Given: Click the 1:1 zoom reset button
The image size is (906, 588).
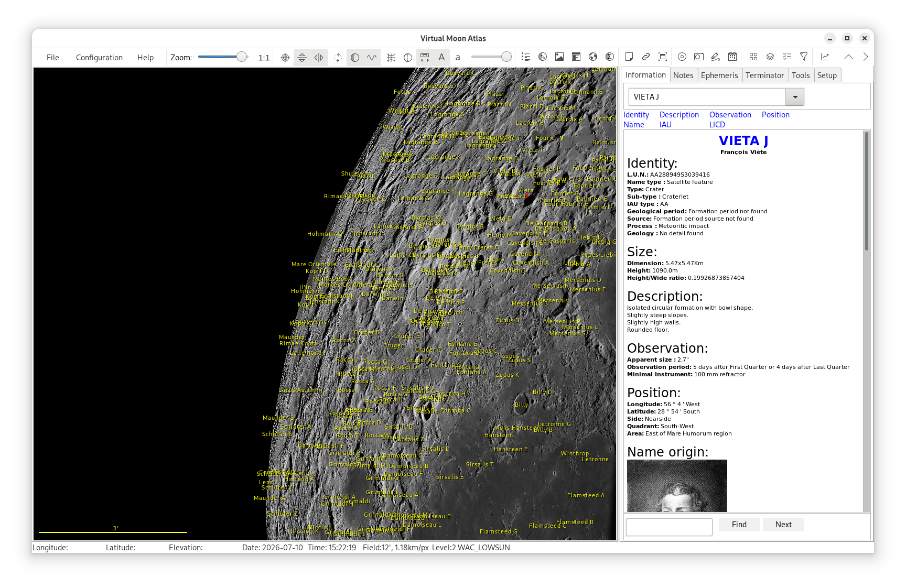Looking at the screenshot, I should pyautogui.click(x=264, y=58).
